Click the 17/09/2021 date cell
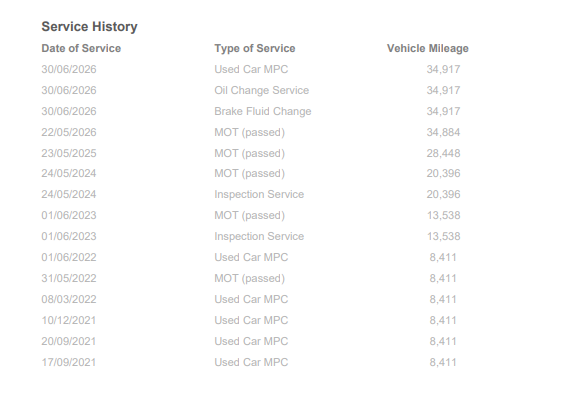Screen dimensions: 573x402 tap(69, 363)
